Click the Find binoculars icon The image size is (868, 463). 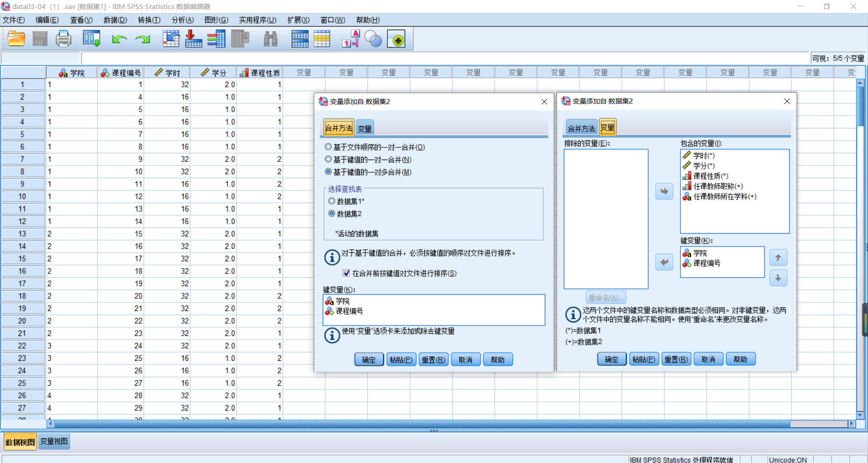click(x=270, y=39)
